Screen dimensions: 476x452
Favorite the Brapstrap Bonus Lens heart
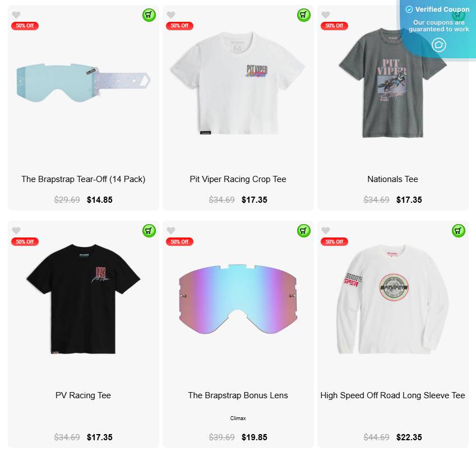tap(171, 231)
